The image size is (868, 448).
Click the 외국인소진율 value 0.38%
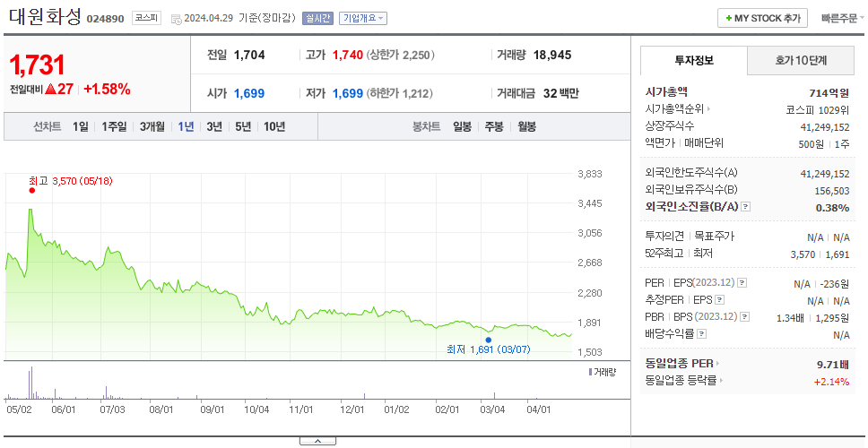832,208
